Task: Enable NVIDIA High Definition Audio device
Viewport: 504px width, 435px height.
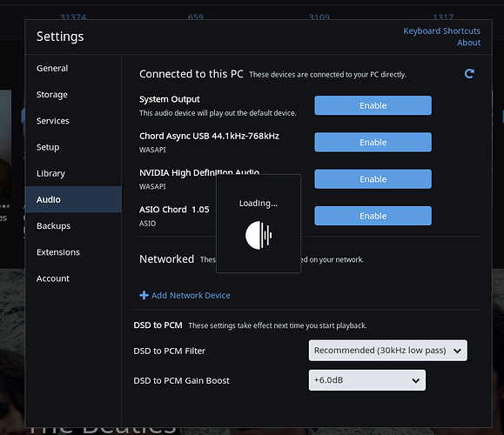Action: point(373,179)
